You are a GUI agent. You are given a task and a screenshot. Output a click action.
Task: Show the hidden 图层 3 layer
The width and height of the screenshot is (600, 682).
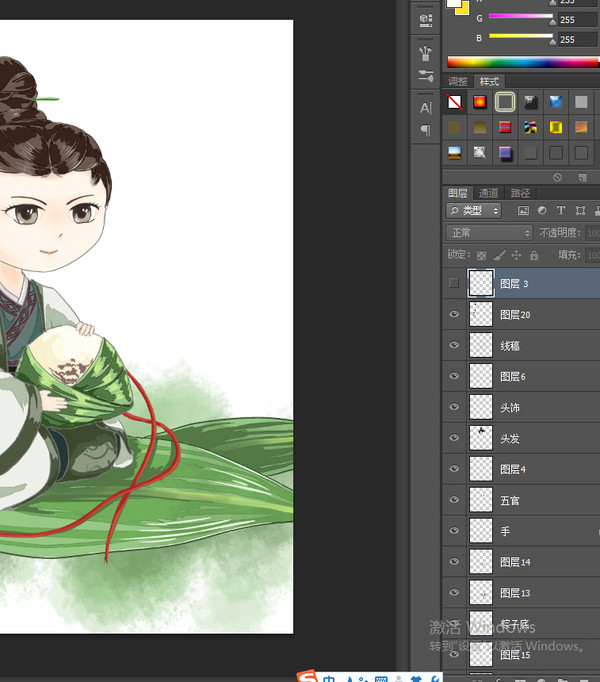pyautogui.click(x=454, y=283)
